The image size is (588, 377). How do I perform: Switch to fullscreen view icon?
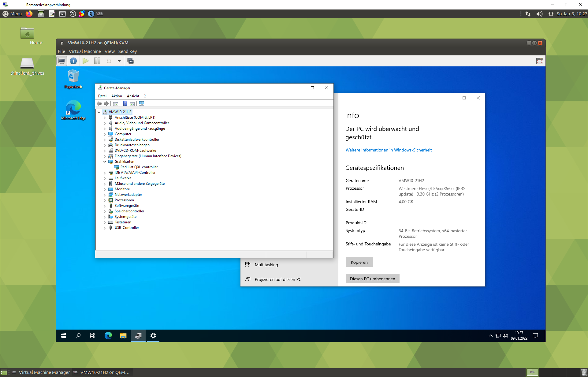pos(539,61)
